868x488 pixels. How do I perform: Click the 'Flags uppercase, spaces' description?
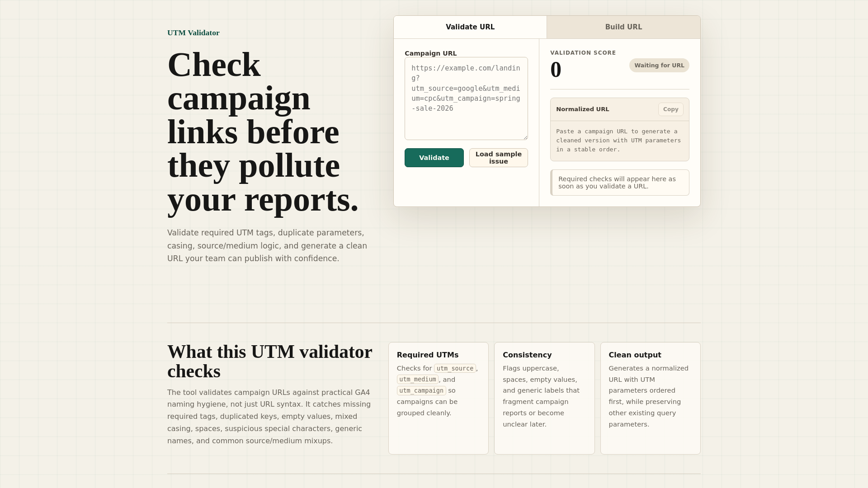point(541,396)
